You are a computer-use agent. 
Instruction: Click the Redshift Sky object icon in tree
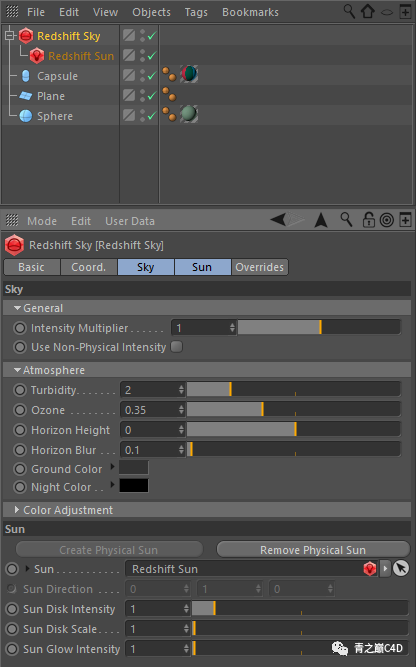(26, 36)
